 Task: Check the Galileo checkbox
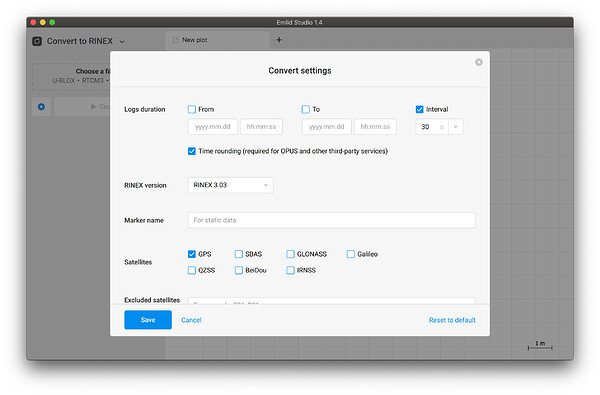pos(351,254)
